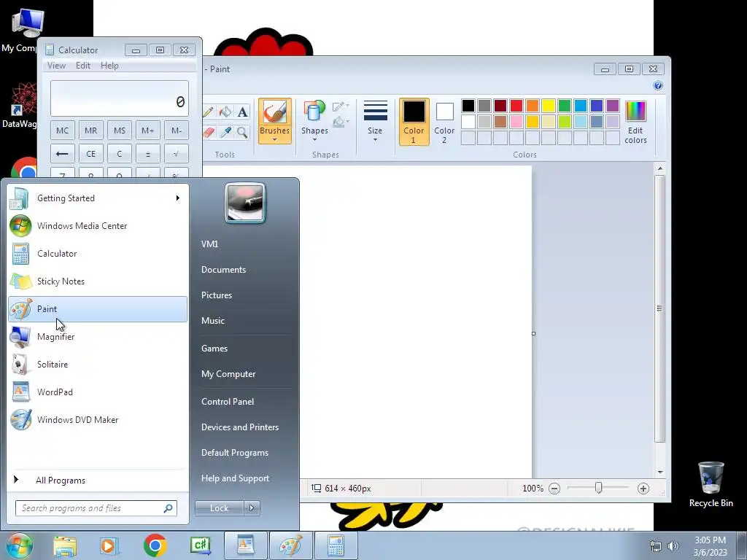Open Shape outline dropdown
The image size is (747, 560).
[x=341, y=106]
